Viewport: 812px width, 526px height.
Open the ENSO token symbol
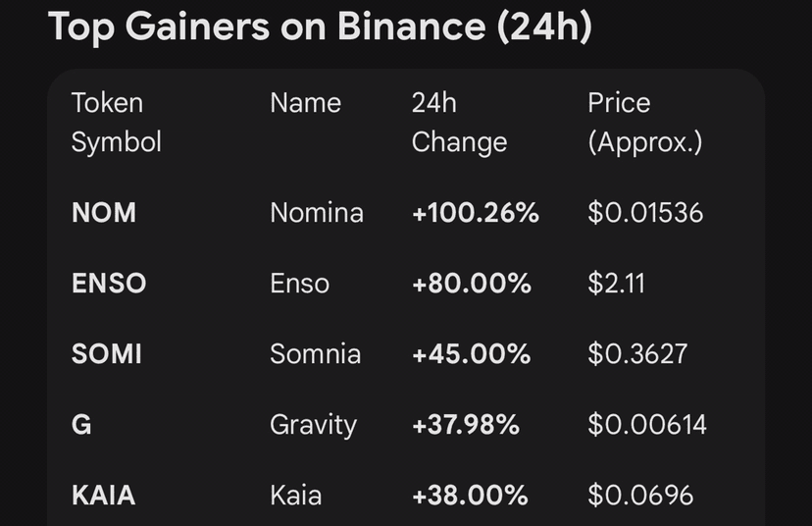pyautogui.click(x=109, y=283)
